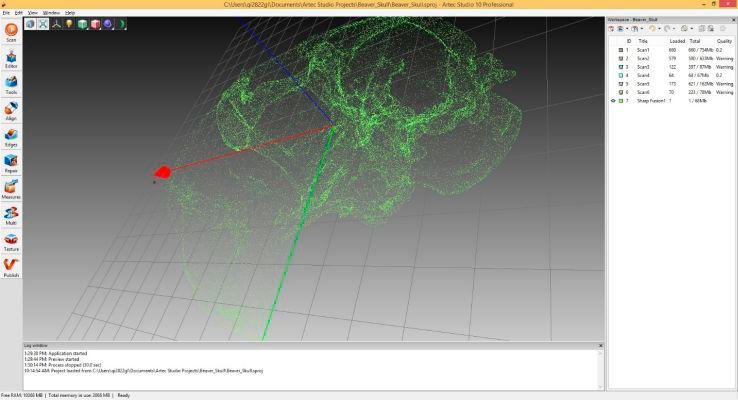
Task: Click the Log window vertical scrollbar
Action: click(601, 369)
